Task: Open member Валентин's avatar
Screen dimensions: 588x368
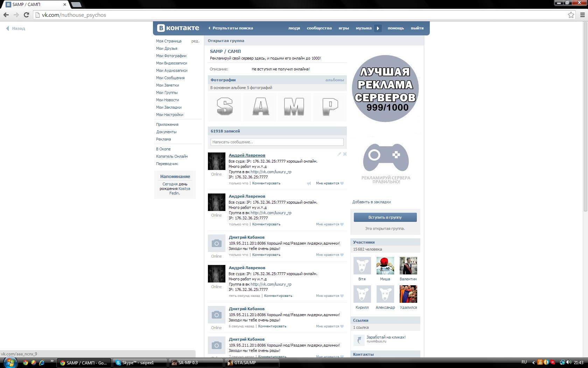Action: pyautogui.click(x=408, y=266)
